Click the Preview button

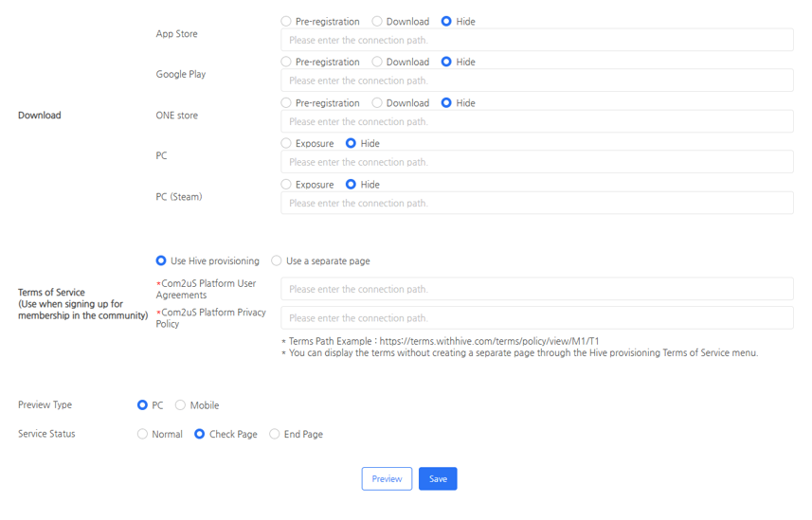387,478
